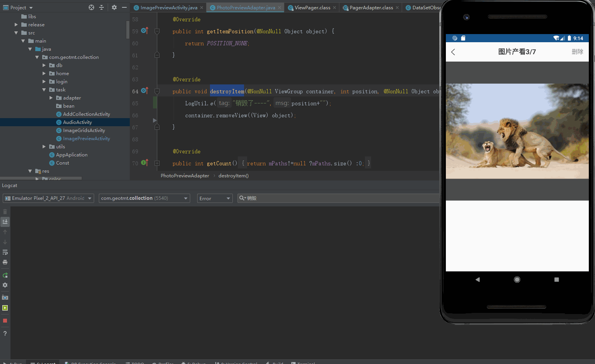
Task: Expand the release folder
Action: [16, 24]
